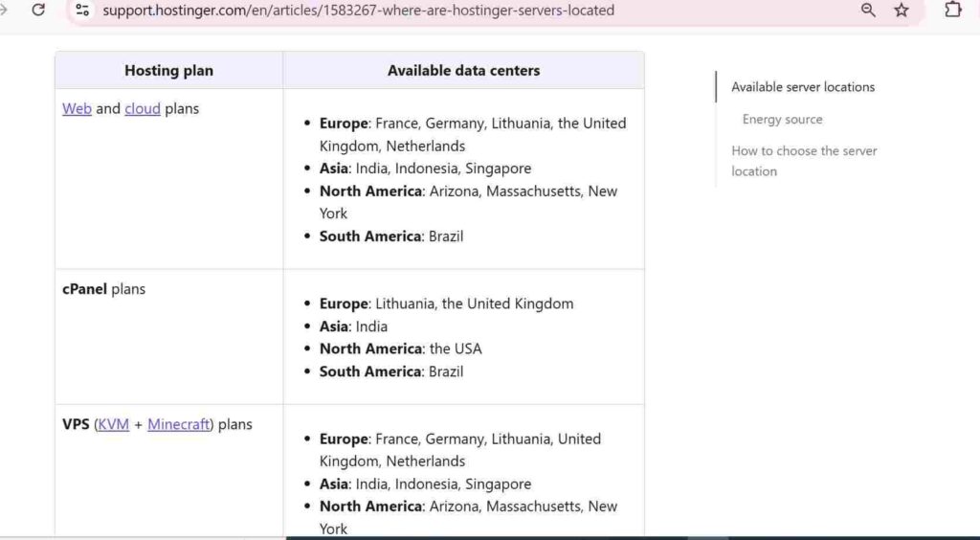The image size is (980, 540).
Task: Jump to Energy source section
Action: point(782,120)
